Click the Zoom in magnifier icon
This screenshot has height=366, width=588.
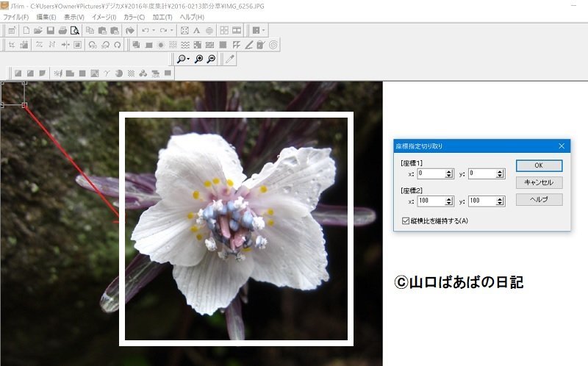tap(198, 59)
